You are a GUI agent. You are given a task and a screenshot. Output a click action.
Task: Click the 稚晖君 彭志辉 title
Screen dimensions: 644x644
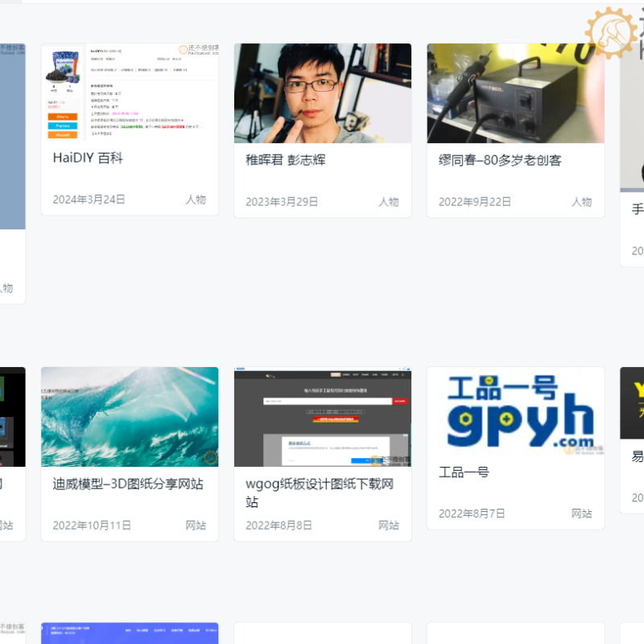(286, 159)
